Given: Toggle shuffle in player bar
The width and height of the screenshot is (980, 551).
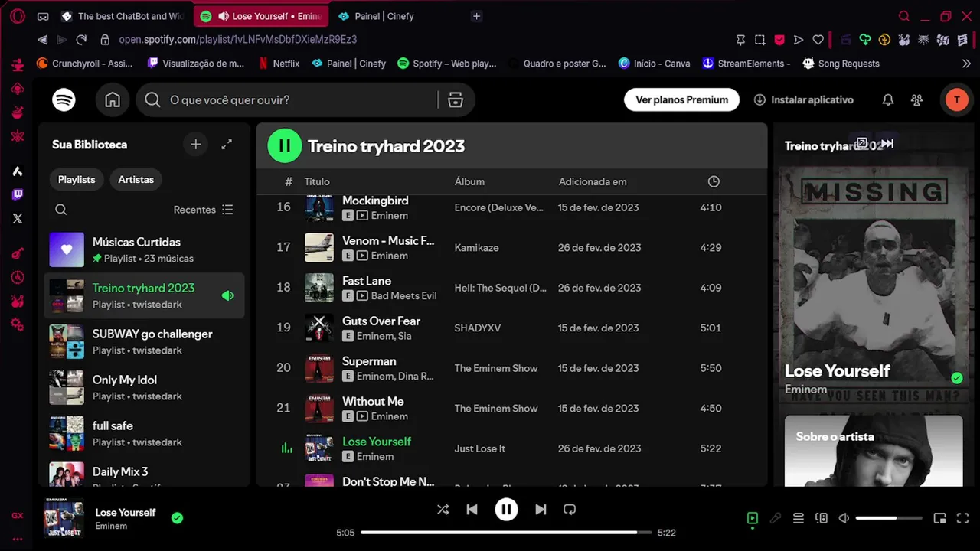Looking at the screenshot, I should pos(443,510).
